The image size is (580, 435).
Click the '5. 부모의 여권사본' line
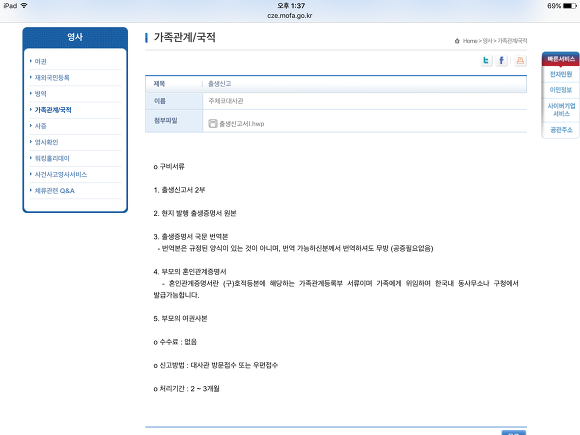(181, 319)
